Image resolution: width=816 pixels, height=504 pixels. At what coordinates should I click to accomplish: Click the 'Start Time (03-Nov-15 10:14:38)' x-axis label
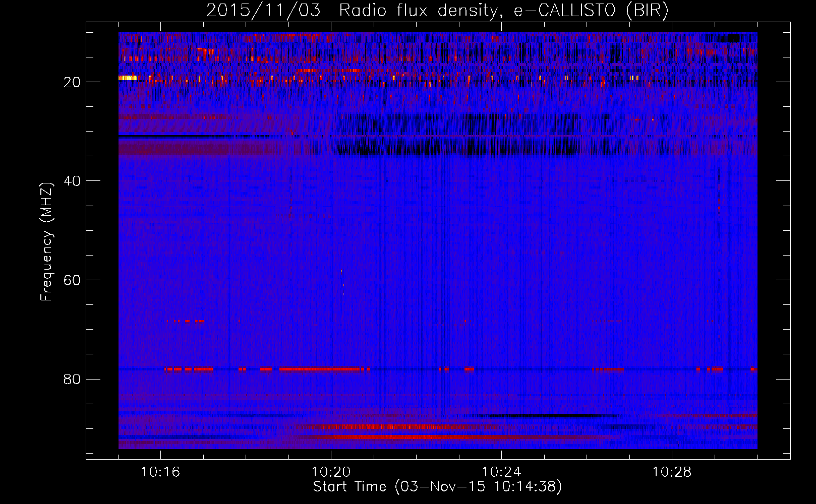[437, 487]
